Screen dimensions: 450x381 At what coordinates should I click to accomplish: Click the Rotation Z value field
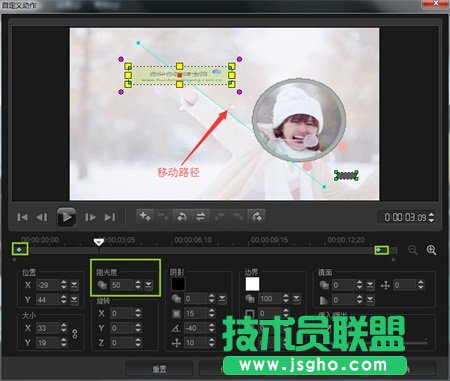point(122,343)
